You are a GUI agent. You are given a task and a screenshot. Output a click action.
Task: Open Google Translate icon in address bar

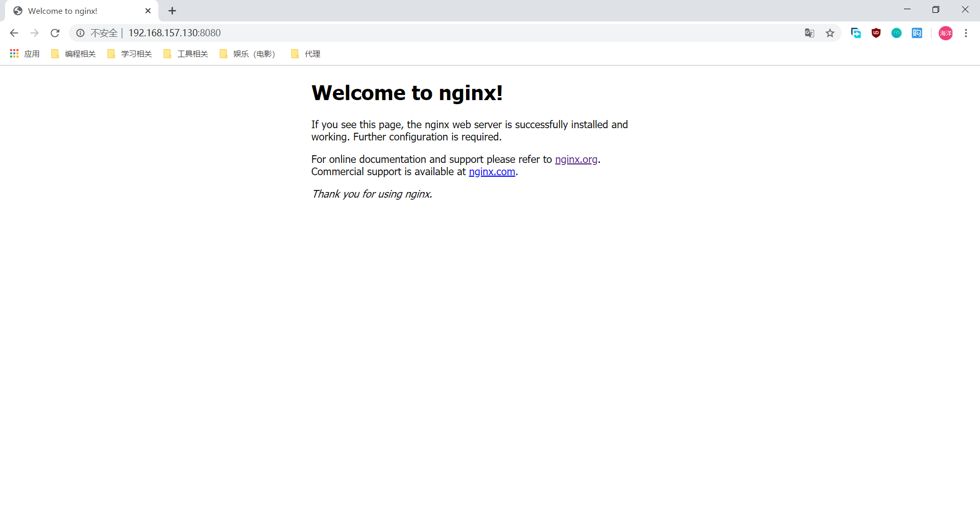810,33
